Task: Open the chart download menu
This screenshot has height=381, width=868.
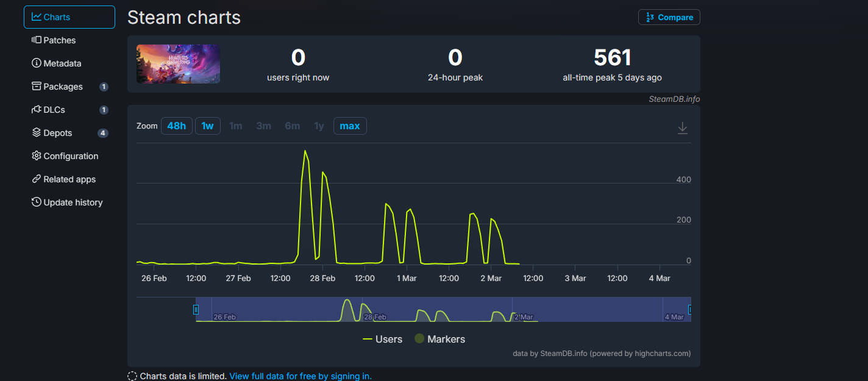Action: pos(682,128)
